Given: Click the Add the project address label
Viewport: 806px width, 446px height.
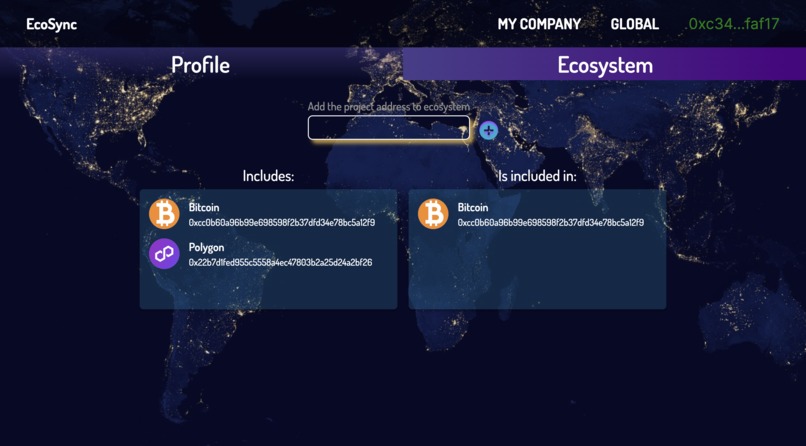Looking at the screenshot, I should coord(389,107).
